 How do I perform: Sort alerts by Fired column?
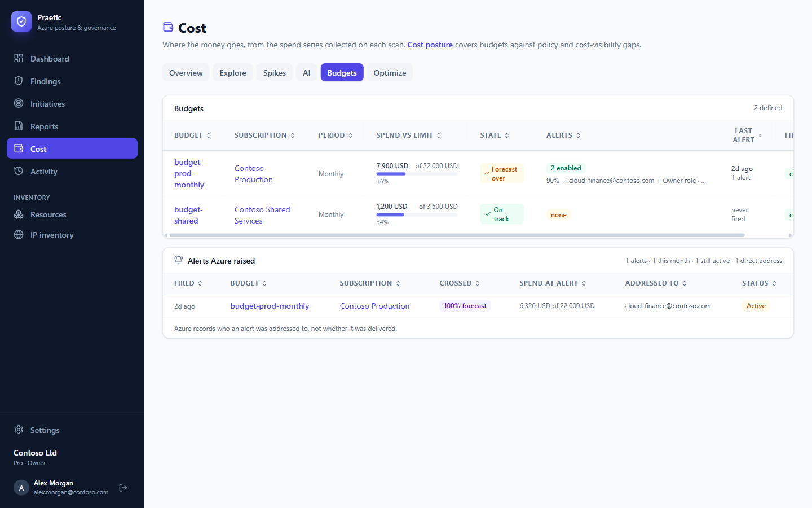click(188, 283)
